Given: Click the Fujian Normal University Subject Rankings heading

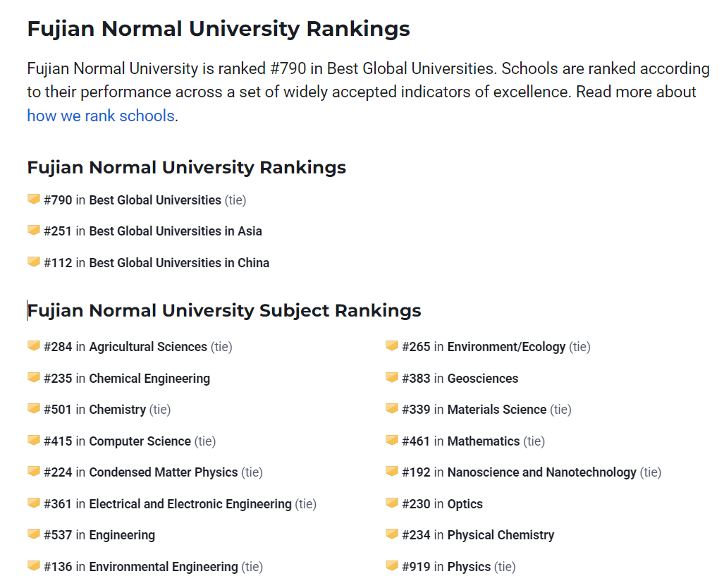Looking at the screenshot, I should tap(224, 310).
